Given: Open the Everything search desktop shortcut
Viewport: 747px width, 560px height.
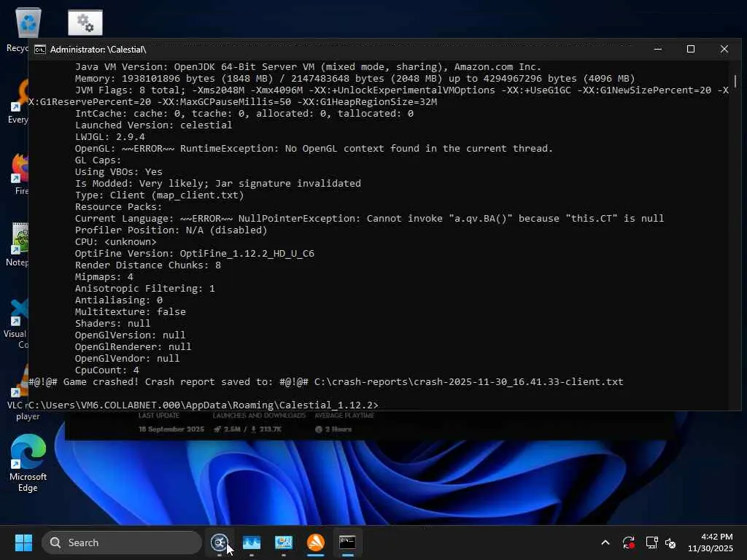Looking at the screenshot, I should (19, 101).
